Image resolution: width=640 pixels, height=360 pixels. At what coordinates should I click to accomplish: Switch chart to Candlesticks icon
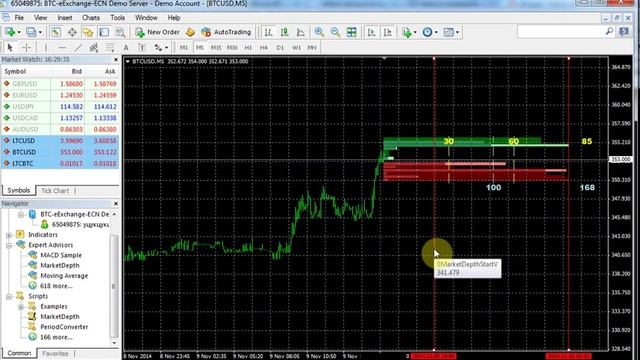pos(284,32)
